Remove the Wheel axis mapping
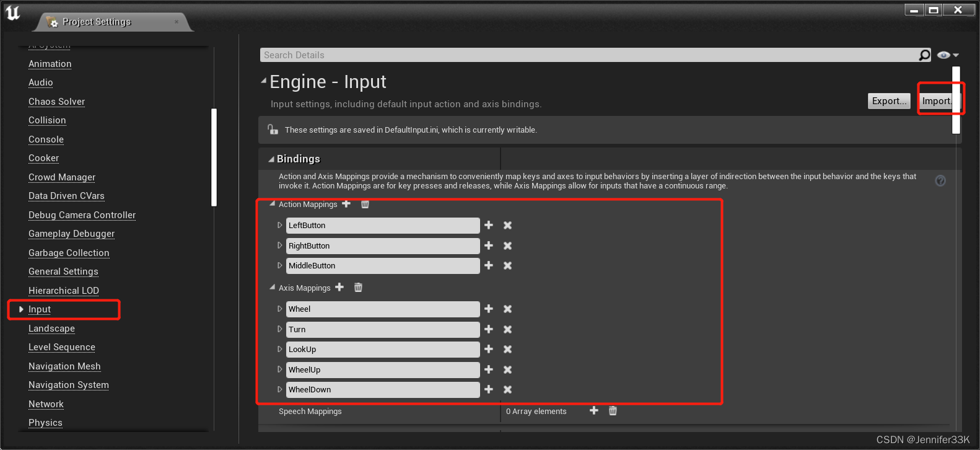The width and height of the screenshot is (980, 450). pyautogui.click(x=507, y=309)
